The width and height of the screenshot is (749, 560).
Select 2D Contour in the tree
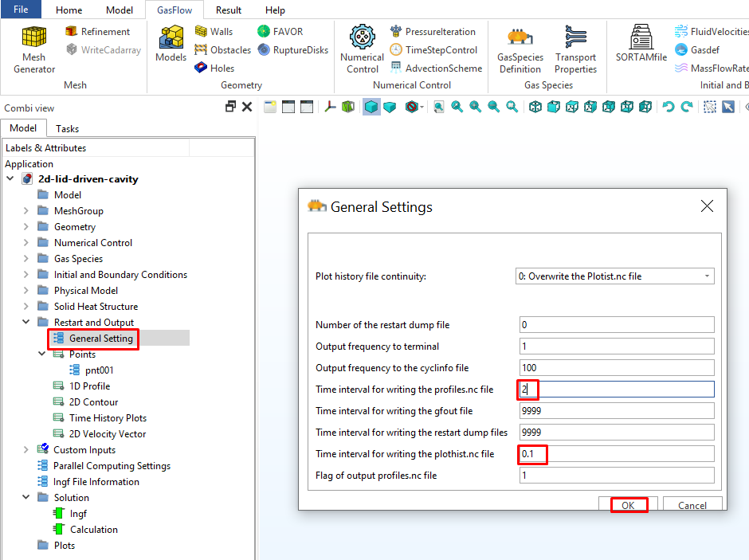(93, 402)
